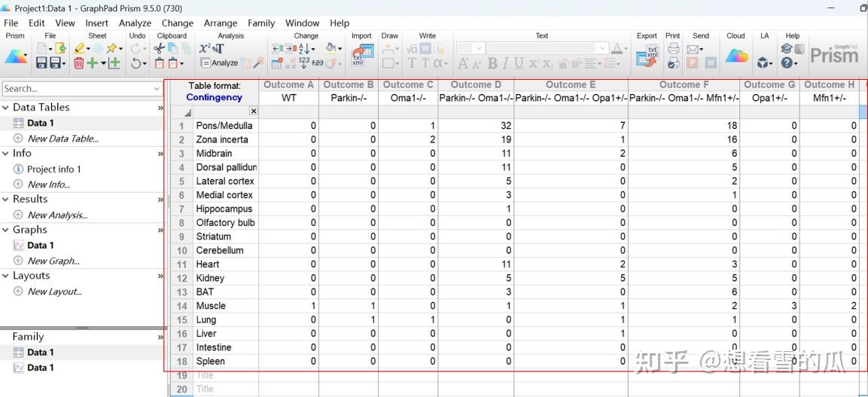Click the LA cube icon
The height and width of the screenshot is (397, 868).
click(x=763, y=63)
